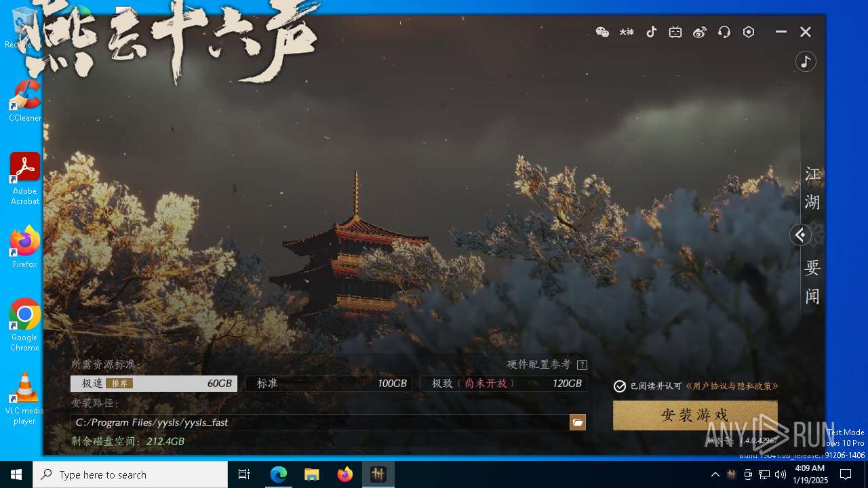Click 硬件配置参考 text link

coord(539,365)
